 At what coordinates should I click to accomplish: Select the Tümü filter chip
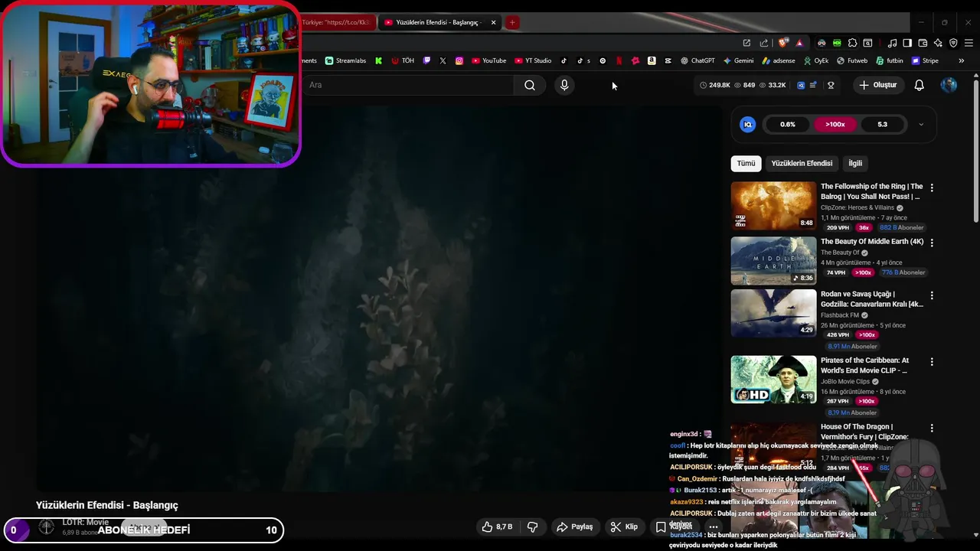[746, 163]
